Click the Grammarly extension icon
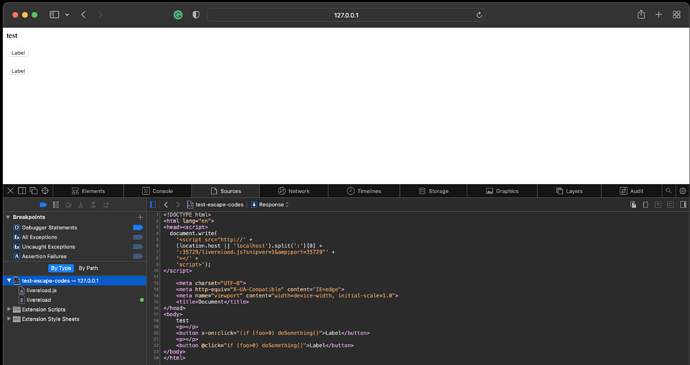The width and height of the screenshot is (690, 365). click(x=178, y=15)
